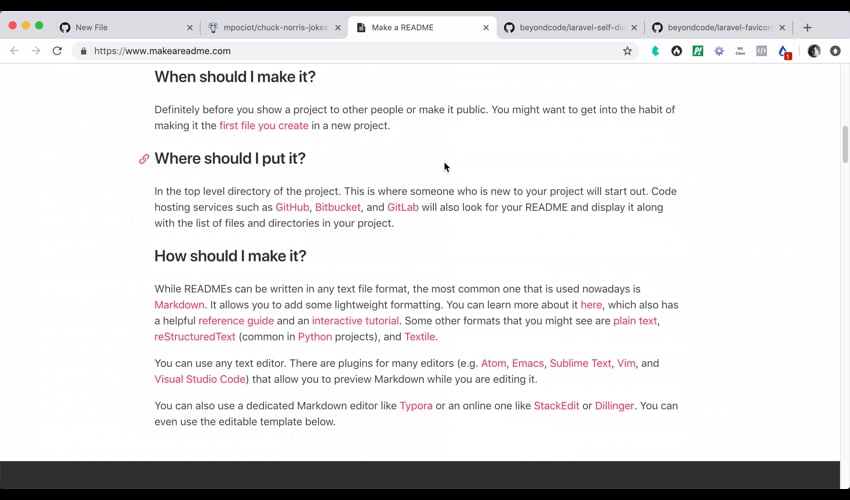
Task: Open the reference guide link
Action: click(236, 320)
